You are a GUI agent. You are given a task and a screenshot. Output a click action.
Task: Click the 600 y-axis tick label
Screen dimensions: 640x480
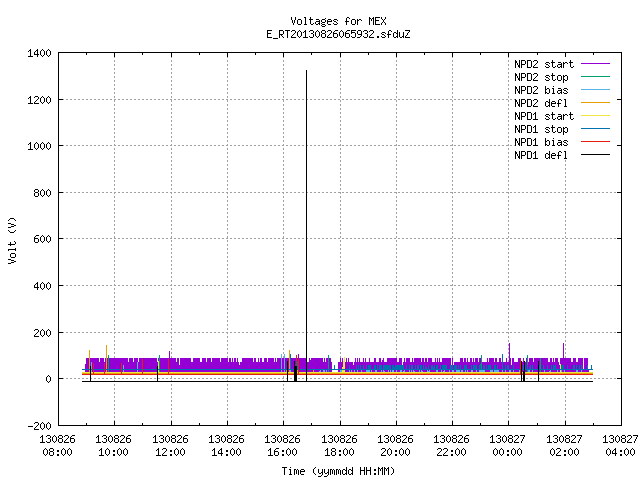tap(42, 239)
